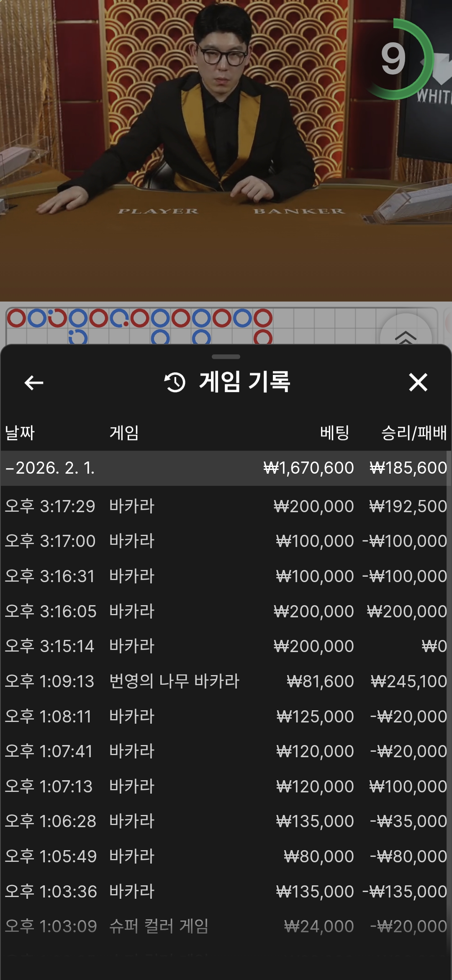The width and height of the screenshot is (452, 980).
Task: Select the 오후 1:07:13 바카라 entry
Action: coord(226,787)
